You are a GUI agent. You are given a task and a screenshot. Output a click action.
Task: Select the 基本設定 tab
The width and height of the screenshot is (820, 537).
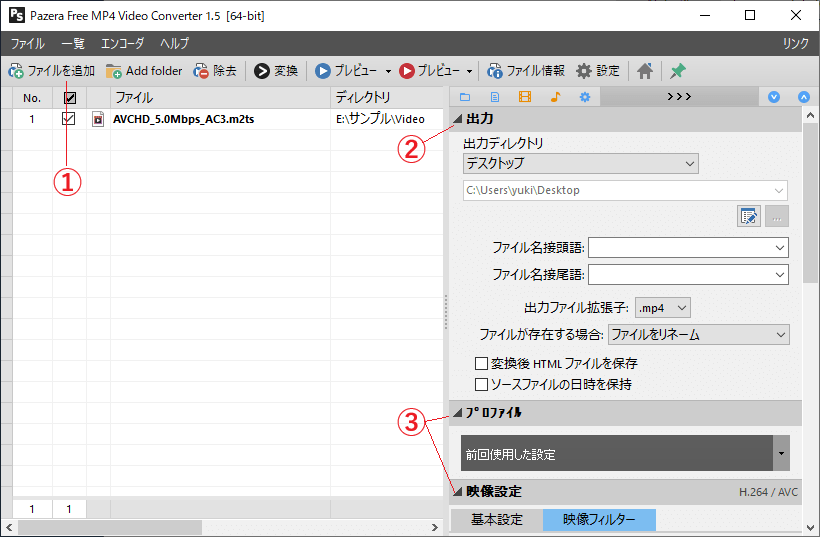(497, 520)
